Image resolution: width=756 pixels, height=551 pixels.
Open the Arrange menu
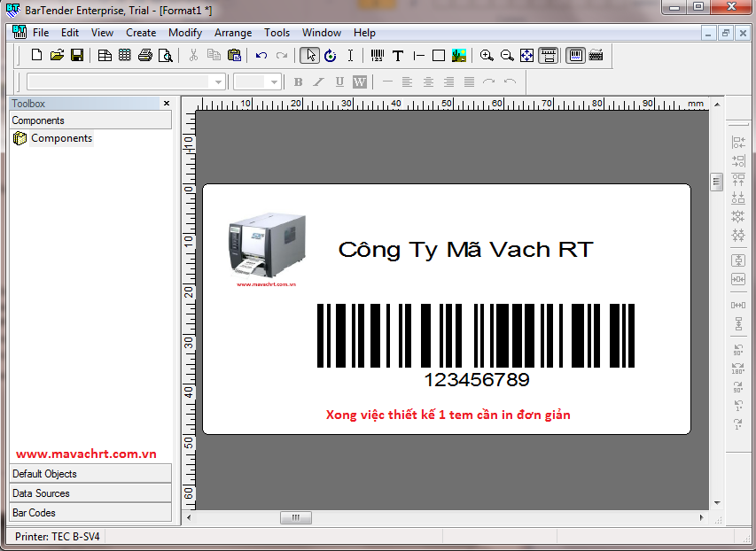pos(233,33)
